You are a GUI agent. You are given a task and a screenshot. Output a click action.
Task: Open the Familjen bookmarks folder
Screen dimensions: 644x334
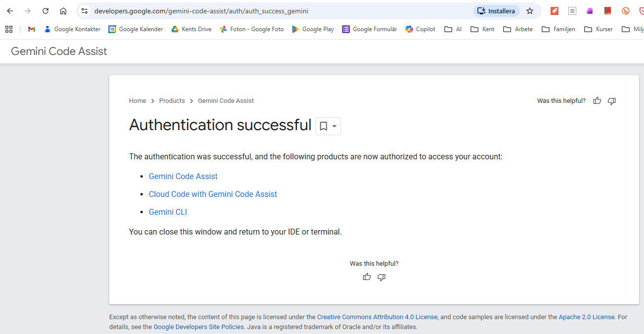[558, 29]
